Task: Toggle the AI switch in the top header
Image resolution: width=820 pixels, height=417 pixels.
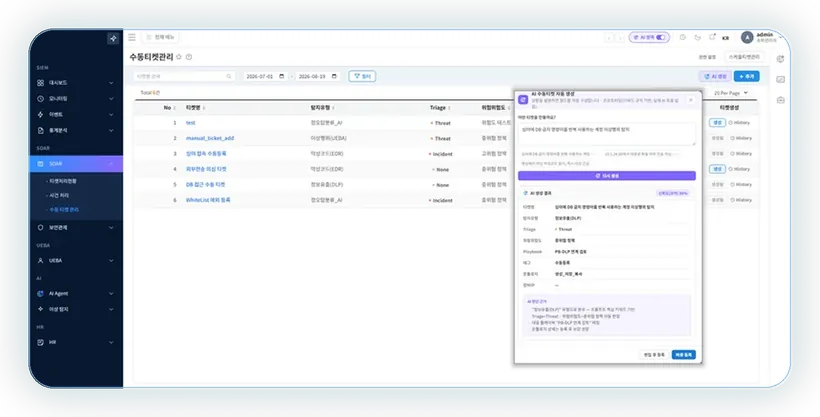Action: 661,37
